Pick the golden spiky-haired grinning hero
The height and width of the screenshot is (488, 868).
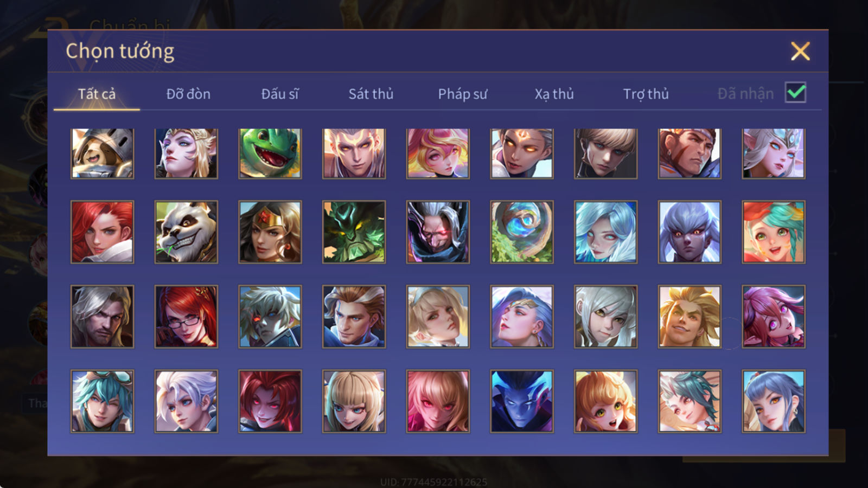click(x=690, y=317)
